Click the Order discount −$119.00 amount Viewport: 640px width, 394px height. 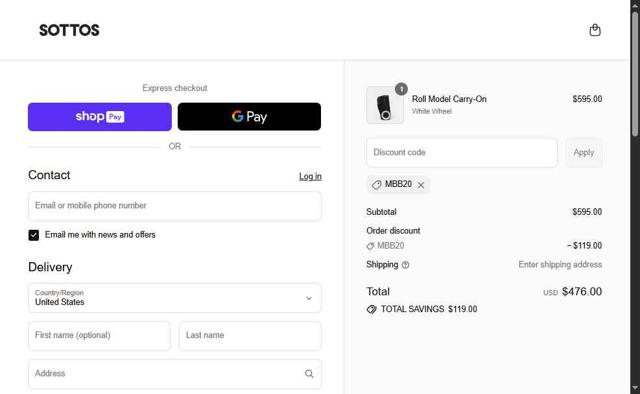(584, 246)
